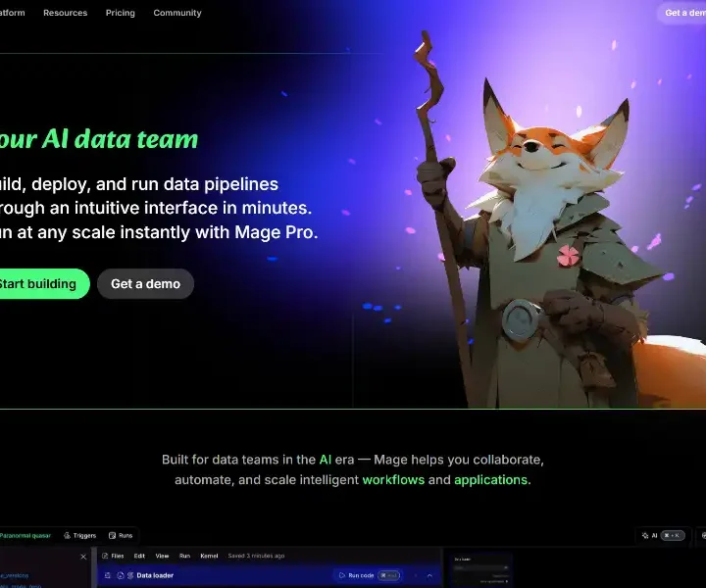
Task: Open the Resources navigation menu
Action: click(x=66, y=13)
